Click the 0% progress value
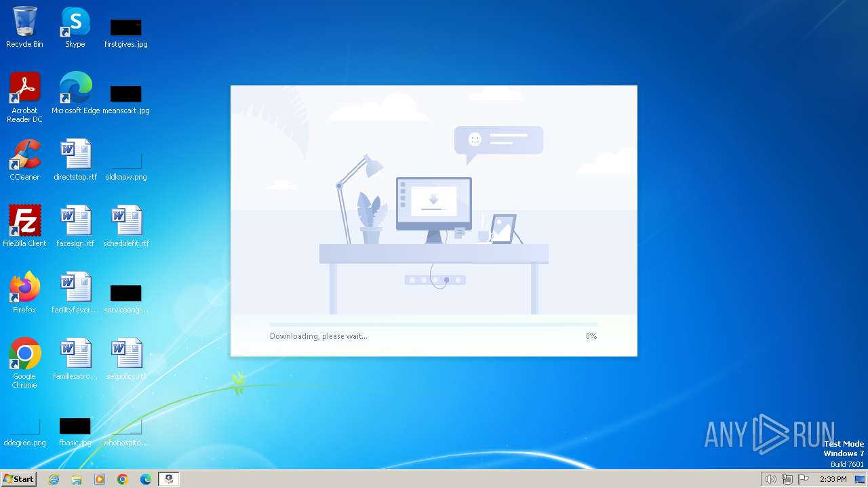This screenshot has width=868, height=488. (591, 336)
